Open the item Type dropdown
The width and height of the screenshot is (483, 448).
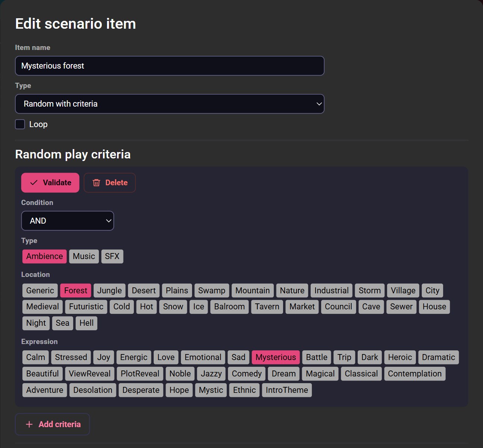[170, 104]
